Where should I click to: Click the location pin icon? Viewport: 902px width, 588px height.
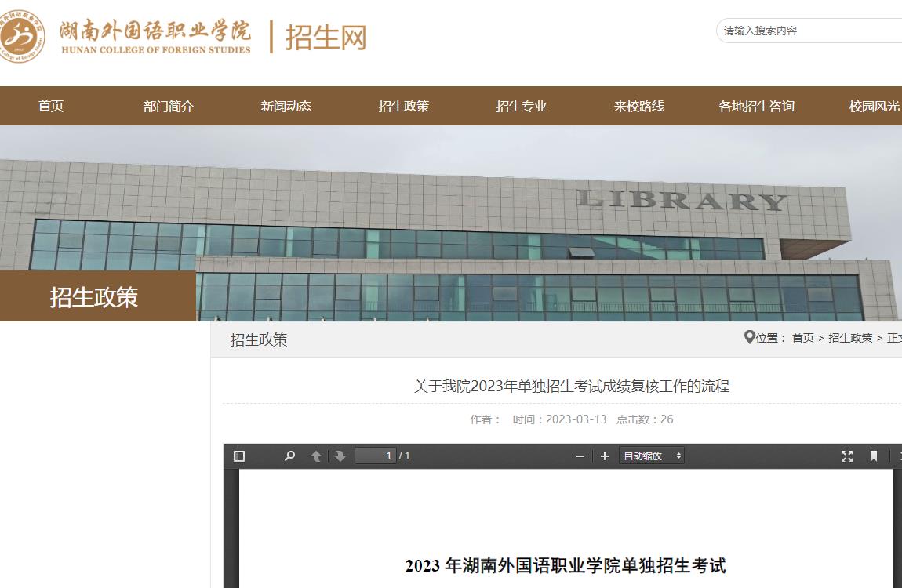click(749, 337)
